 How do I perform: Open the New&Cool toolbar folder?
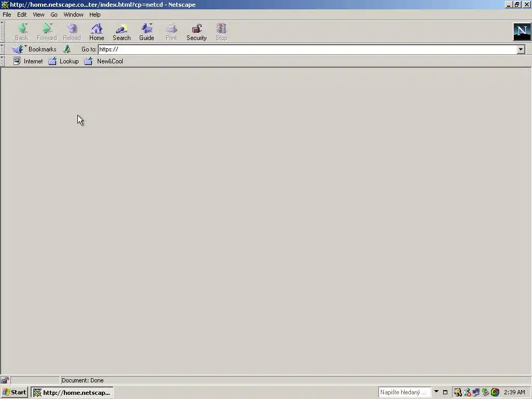(103, 61)
